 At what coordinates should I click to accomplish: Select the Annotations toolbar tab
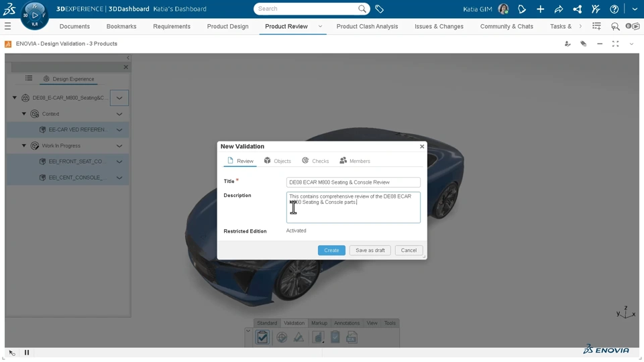click(x=347, y=323)
